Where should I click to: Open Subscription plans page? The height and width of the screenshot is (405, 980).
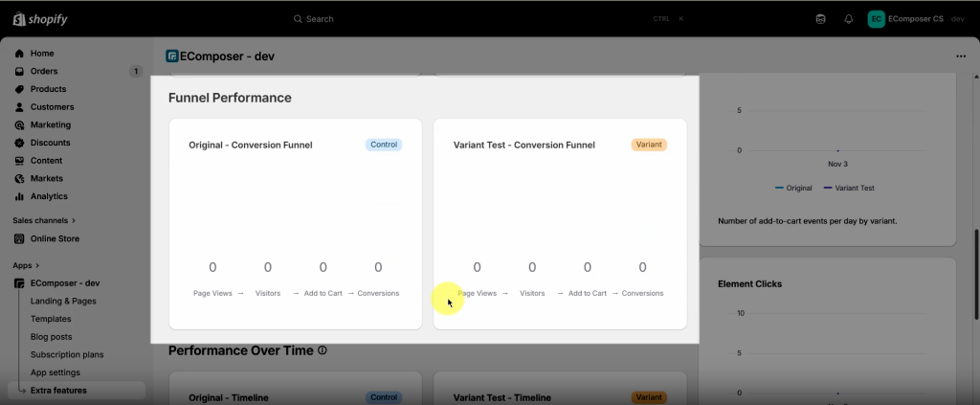(67, 354)
